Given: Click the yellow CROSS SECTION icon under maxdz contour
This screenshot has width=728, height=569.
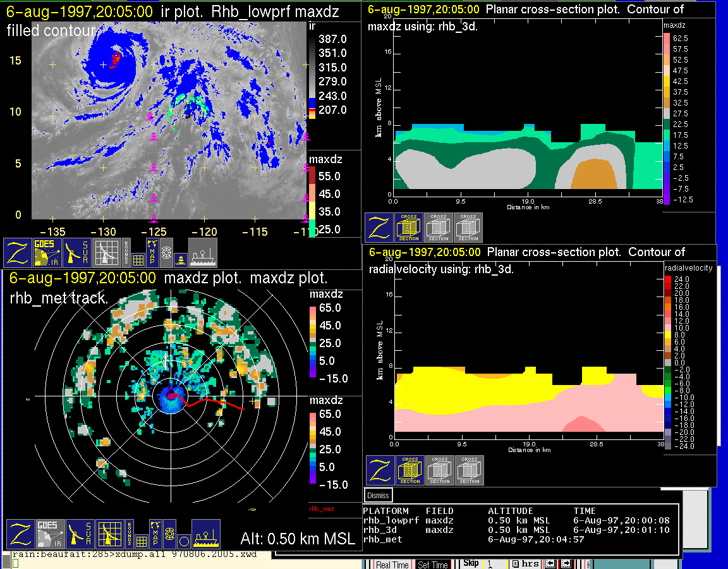Looking at the screenshot, I should pyautogui.click(x=409, y=228).
